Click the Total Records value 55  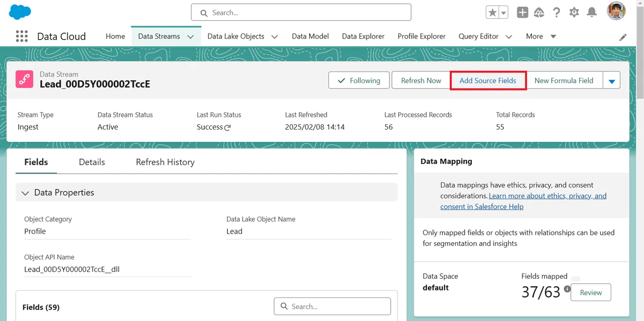[x=500, y=127]
